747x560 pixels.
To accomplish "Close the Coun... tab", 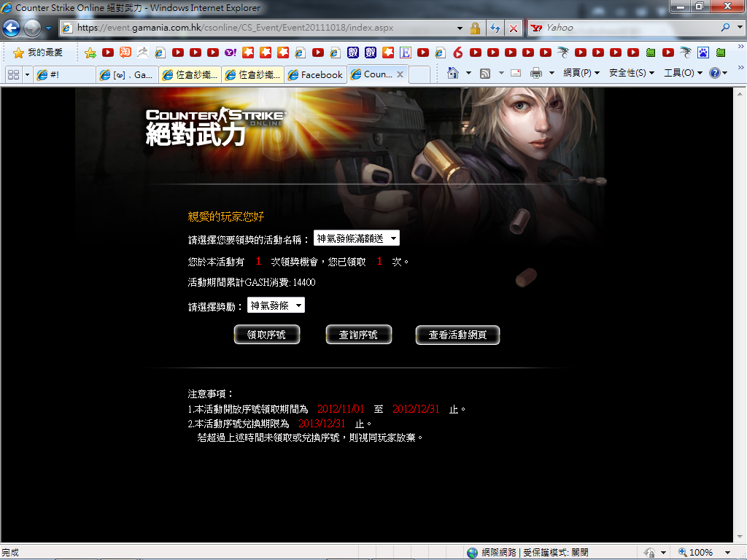I will [400, 74].
